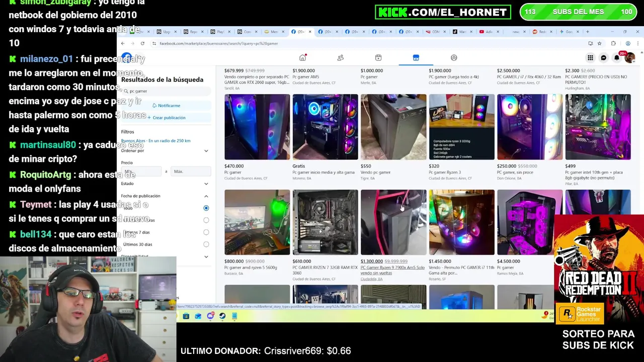Image resolution: width=644 pixels, height=362 pixels.
Task: Click the browser address bar URL
Action: 219,43
